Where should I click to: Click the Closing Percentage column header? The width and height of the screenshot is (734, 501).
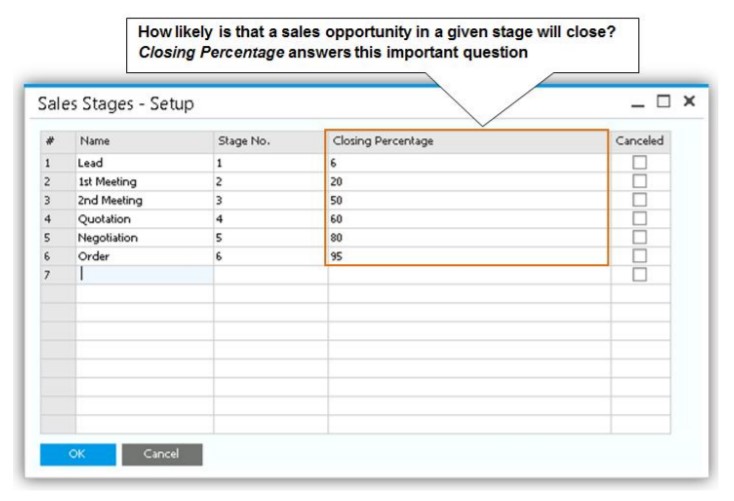tap(466, 141)
